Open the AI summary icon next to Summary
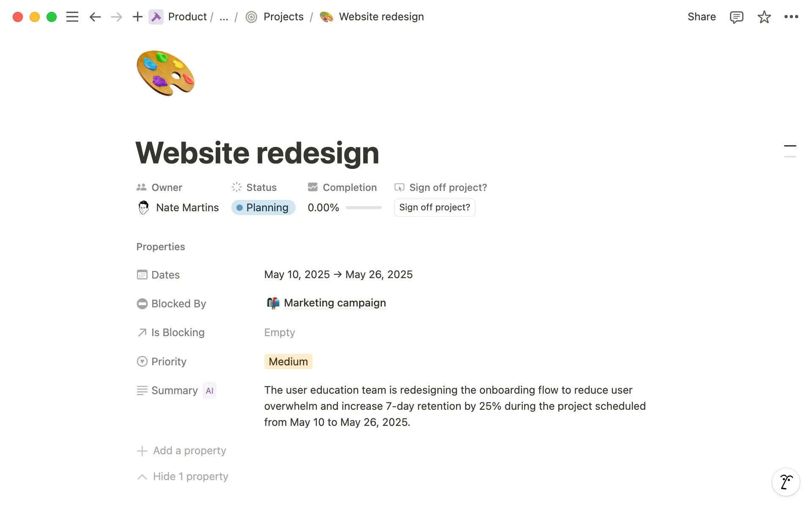The width and height of the screenshot is (812, 508). (x=209, y=390)
